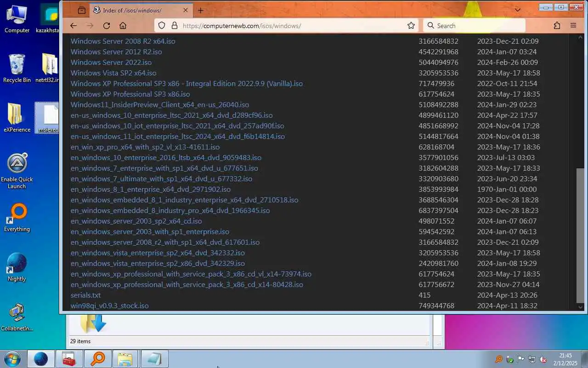
Task: Click the date 2022-Oct-11 21:54
Action: tap(507, 83)
